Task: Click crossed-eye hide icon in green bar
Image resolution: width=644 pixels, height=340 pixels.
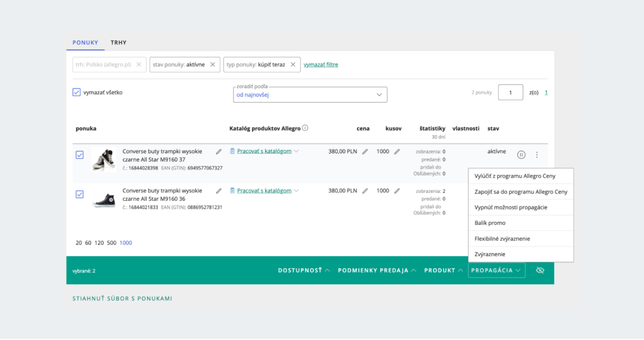Action: point(540,270)
